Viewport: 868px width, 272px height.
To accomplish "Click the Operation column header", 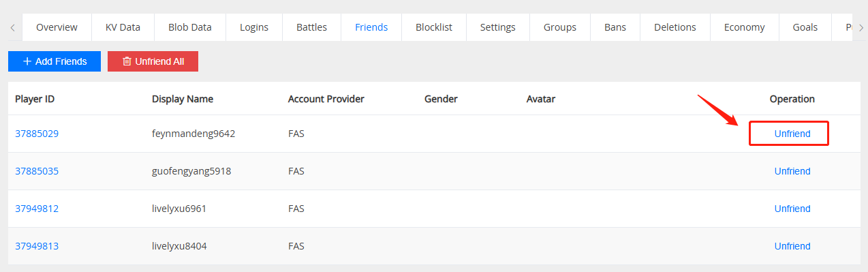I will (x=792, y=99).
